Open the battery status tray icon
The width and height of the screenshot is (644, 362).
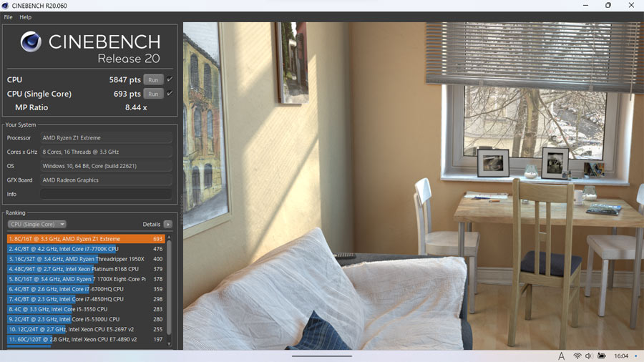tap(602, 356)
